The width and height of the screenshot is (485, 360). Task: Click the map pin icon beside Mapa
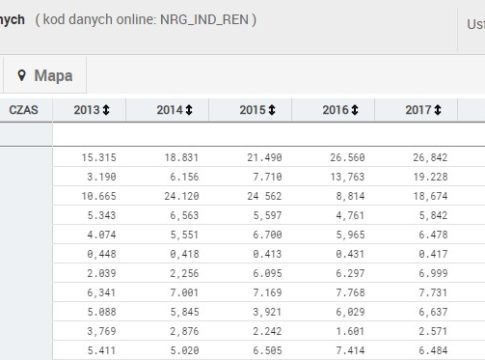(x=22, y=75)
